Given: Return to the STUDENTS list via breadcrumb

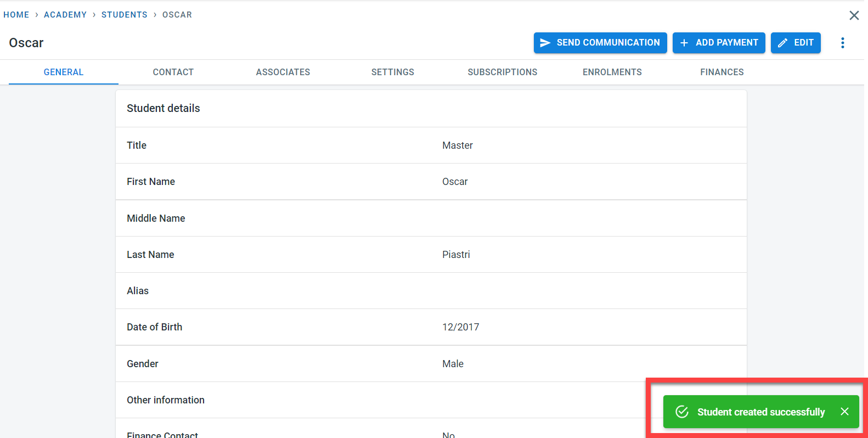Looking at the screenshot, I should pos(125,15).
